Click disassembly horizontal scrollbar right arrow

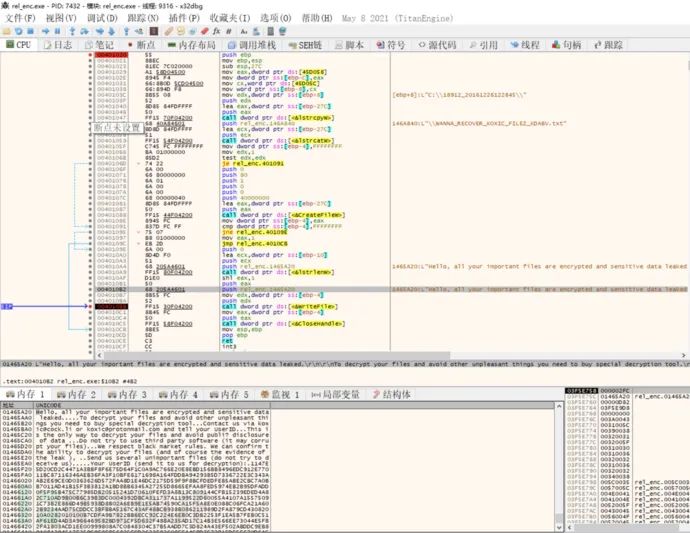coord(683,355)
